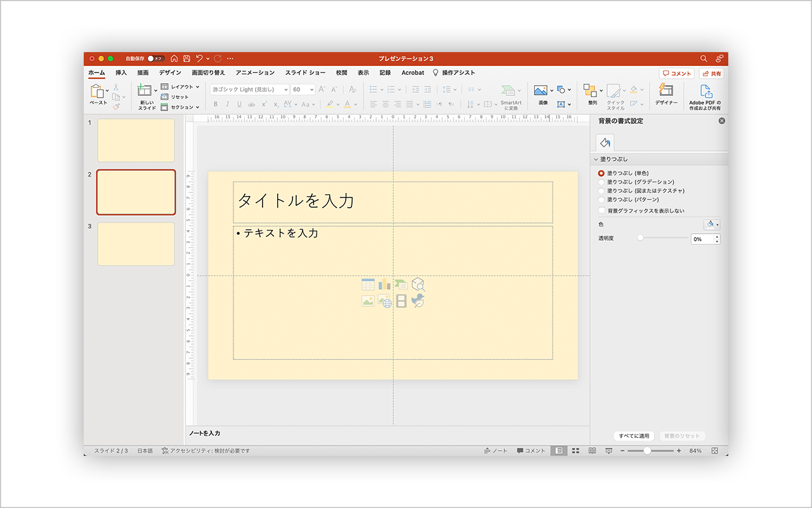The height and width of the screenshot is (508, 812).
Task: Select slide 3 thumbnail
Action: click(x=136, y=244)
